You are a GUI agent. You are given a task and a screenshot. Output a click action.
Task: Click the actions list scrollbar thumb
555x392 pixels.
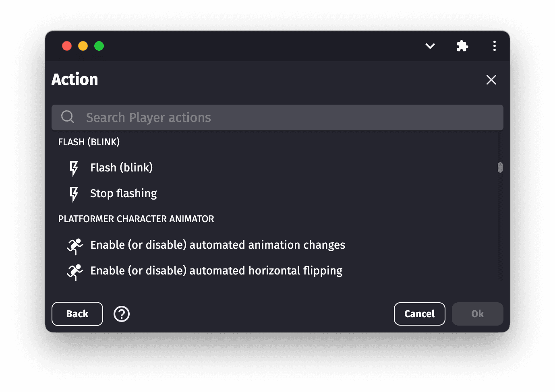[x=500, y=167]
